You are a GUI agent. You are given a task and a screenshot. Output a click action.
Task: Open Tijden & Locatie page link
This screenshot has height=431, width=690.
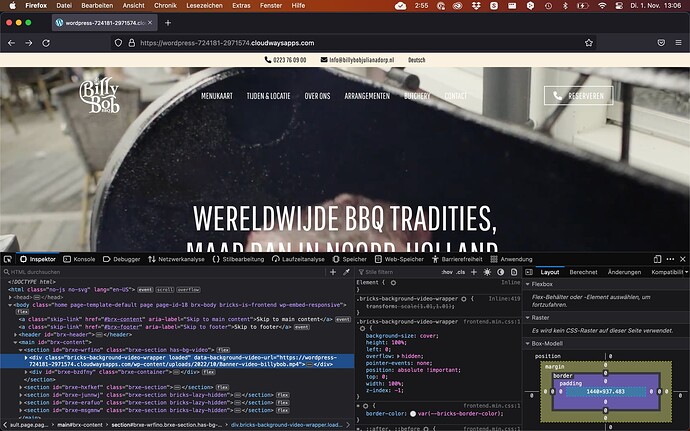(268, 96)
